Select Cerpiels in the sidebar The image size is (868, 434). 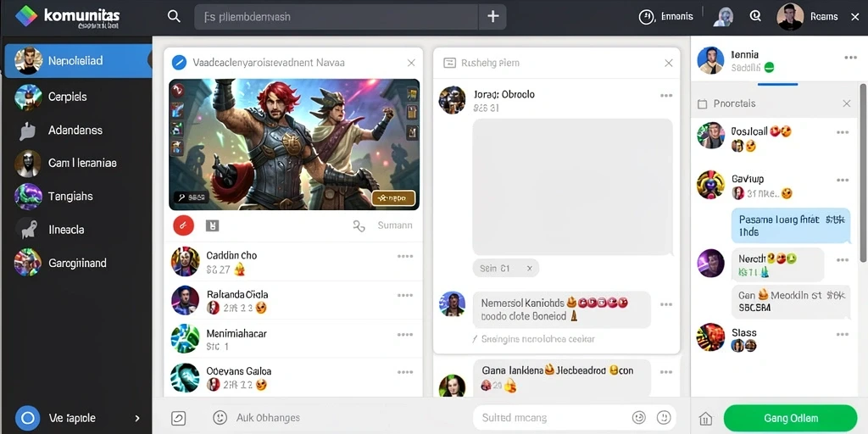pyautogui.click(x=76, y=97)
